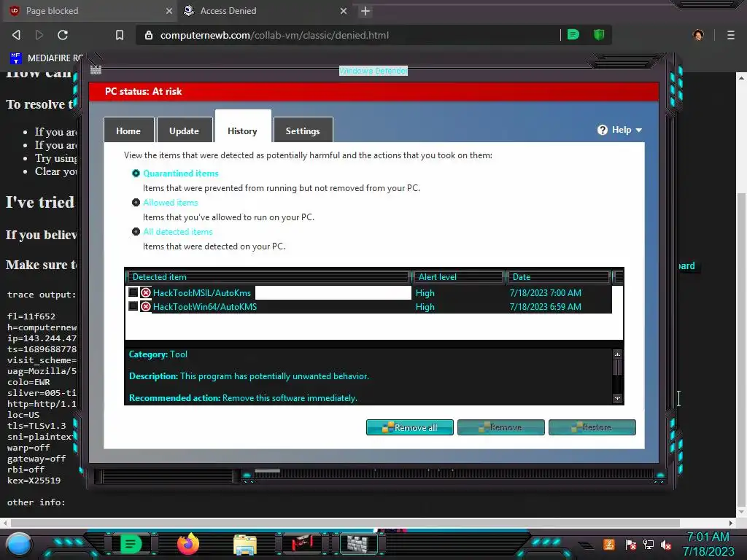Viewport: 747px width, 560px height.
Task: Click the browser page scroll-up arrow
Action: click(x=741, y=77)
